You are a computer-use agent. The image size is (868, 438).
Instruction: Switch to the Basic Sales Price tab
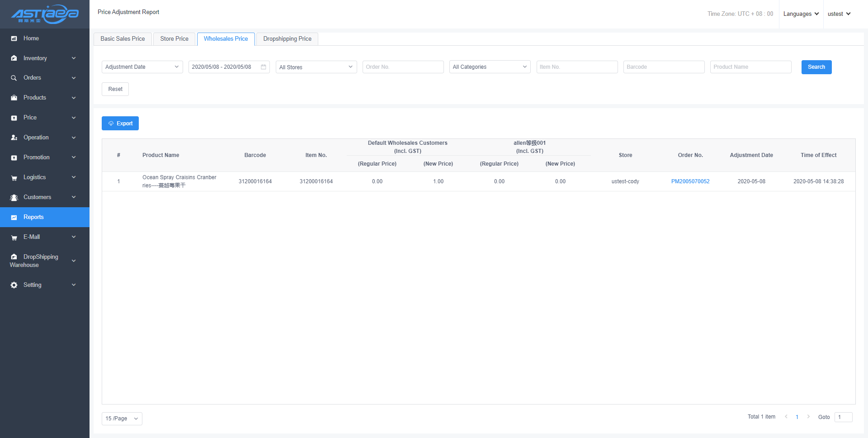[x=123, y=39]
